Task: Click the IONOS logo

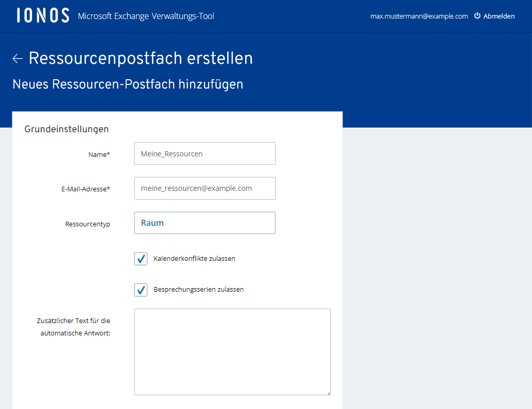Action: (43, 15)
